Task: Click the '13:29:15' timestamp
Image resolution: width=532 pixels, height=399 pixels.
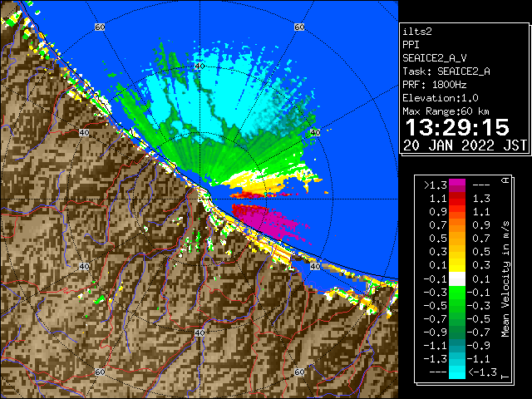Action: click(x=457, y=127)
